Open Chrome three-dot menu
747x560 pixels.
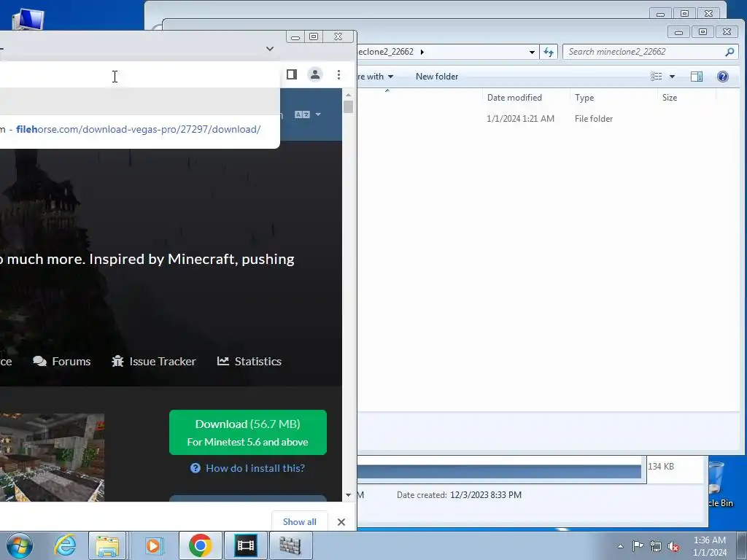pyautogui.click(x=338, y=75)
